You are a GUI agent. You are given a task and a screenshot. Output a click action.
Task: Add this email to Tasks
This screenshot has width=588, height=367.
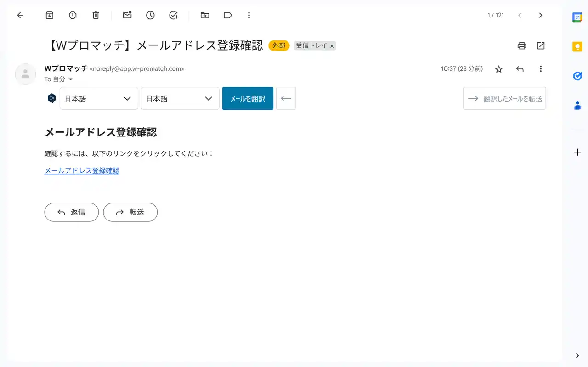[x=174, y=15]
